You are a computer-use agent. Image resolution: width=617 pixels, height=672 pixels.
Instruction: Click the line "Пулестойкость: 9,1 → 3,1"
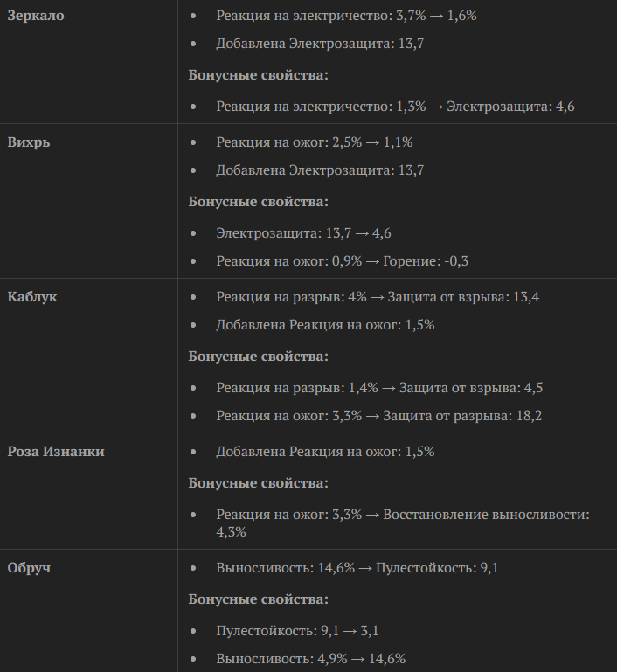297,631
